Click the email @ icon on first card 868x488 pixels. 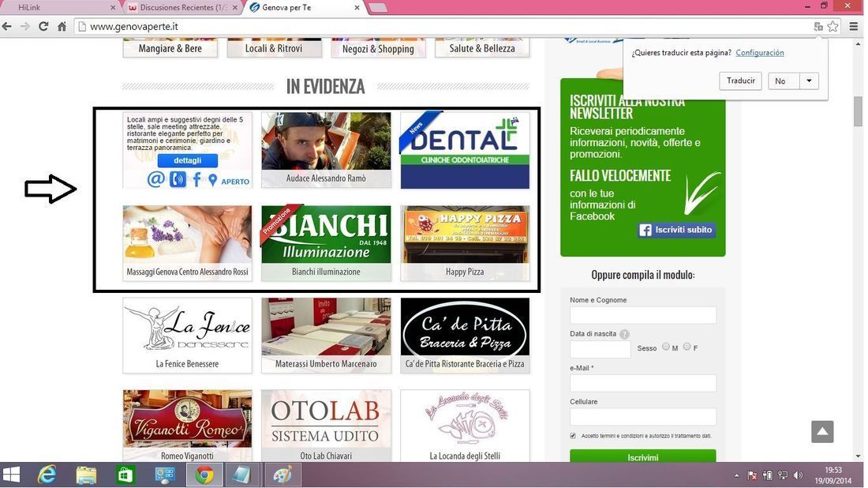point(155,179)
